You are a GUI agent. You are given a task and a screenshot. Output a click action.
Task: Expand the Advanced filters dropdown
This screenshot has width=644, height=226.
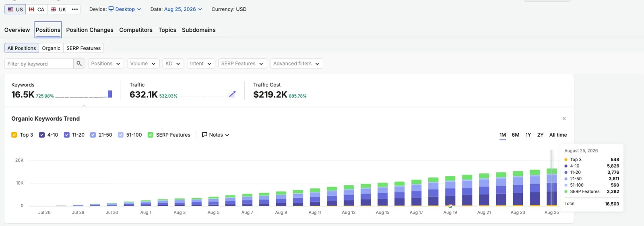point(297,64)
